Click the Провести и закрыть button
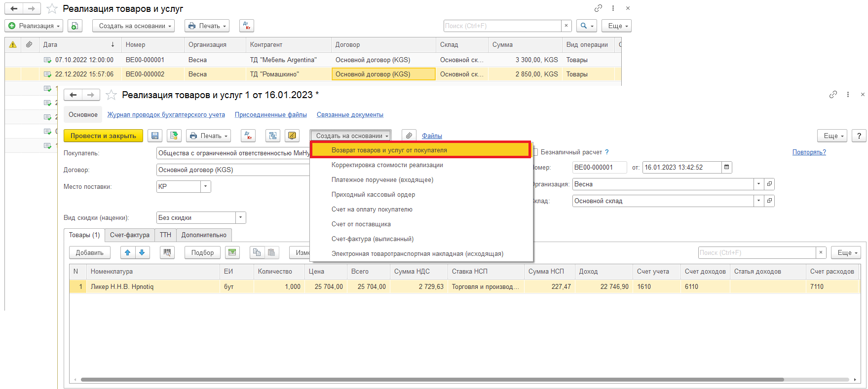868x389 pixels. click(x=103, y=136)
